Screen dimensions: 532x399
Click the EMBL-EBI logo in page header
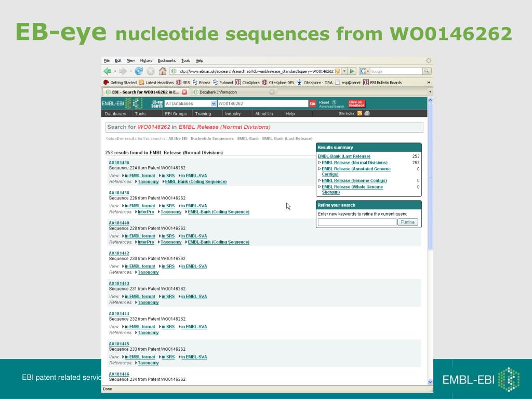point(122,103)
